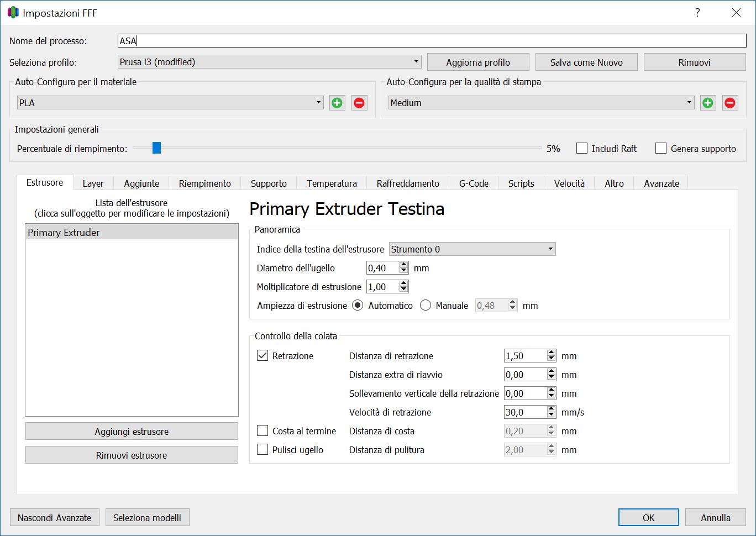Click the Rimuovi profile button
The height and width of the screenshot is (536, 756).
(695, 62)
